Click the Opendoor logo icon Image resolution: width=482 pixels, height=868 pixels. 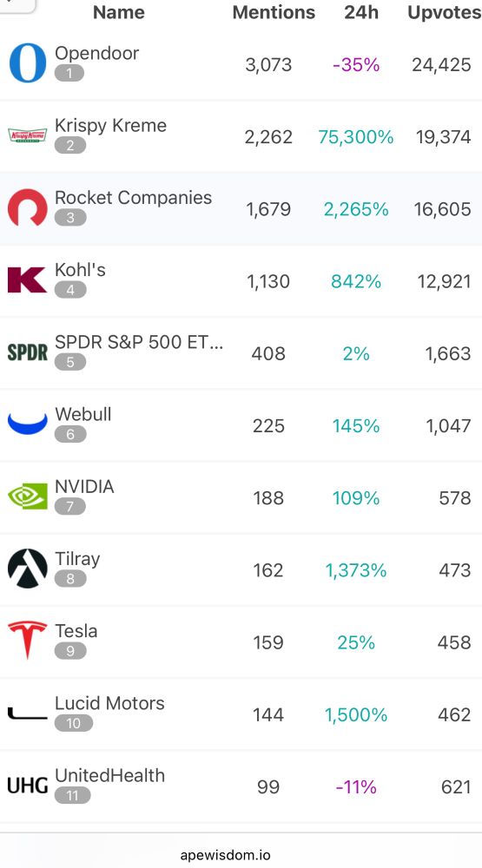[x=28, y=63]
